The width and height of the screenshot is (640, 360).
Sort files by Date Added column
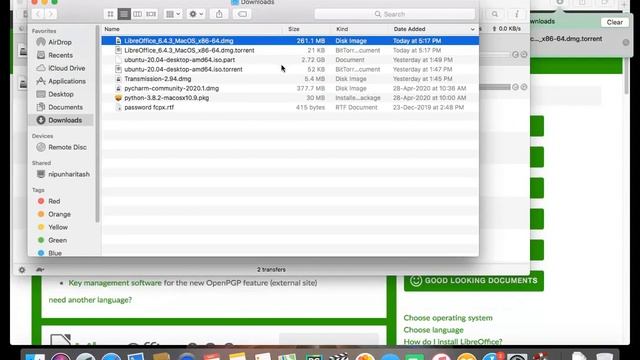pyautogui.click(x=409, y=29)
